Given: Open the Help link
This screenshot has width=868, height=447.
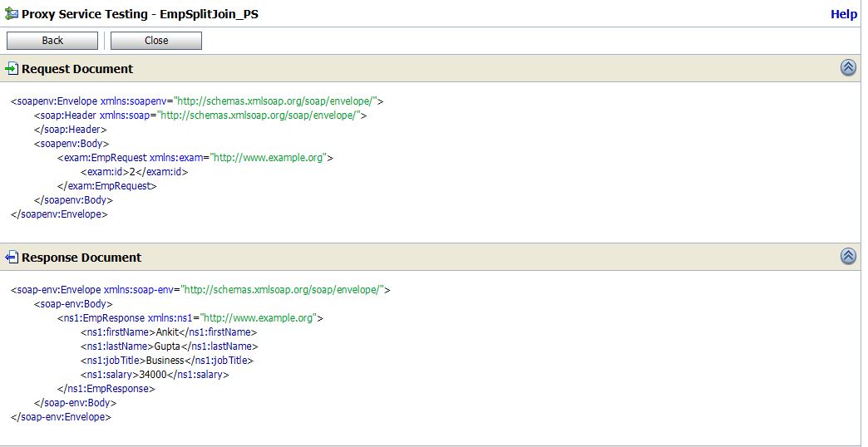Looking at the screenshot, I should coord(843,14).
